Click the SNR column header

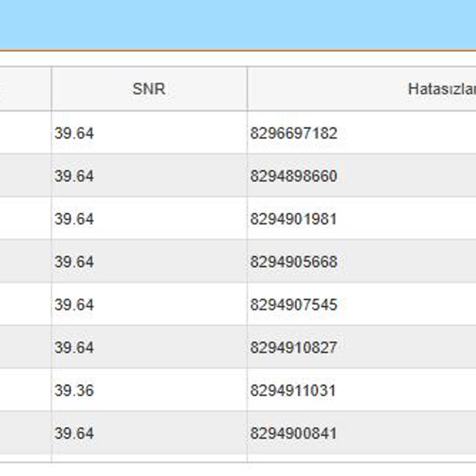pos(149,89)
